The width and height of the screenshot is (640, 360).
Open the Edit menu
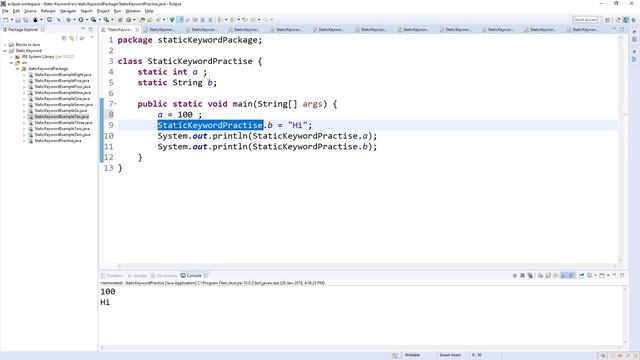16,11
